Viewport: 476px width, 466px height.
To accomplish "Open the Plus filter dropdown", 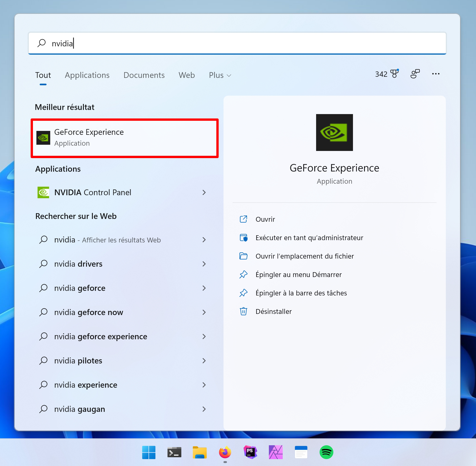I will coord(220,75).
